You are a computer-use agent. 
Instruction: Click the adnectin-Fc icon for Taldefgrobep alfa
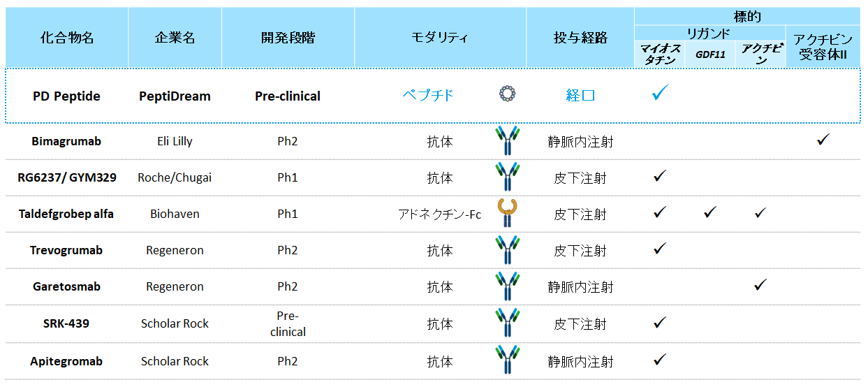tap(508, 213)
